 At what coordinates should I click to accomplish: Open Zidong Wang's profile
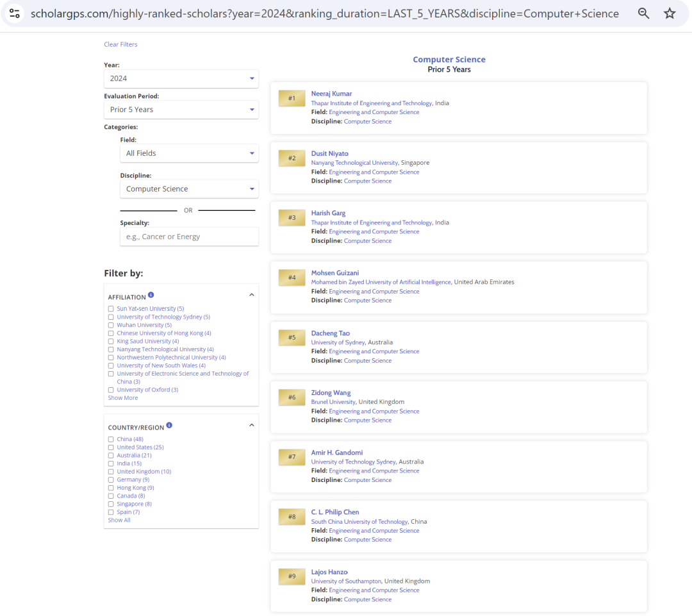pos(331,392)
